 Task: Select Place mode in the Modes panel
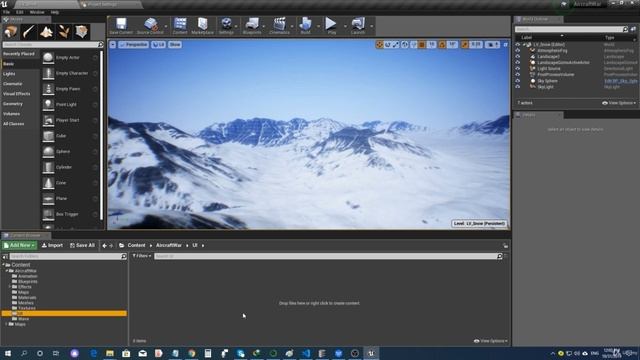point(11,32)
